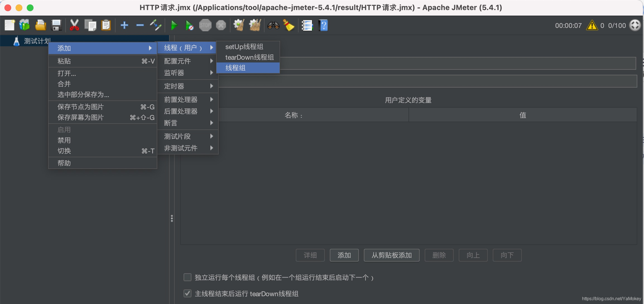
Task: Click the 删除 button
Action: point(439,255)
